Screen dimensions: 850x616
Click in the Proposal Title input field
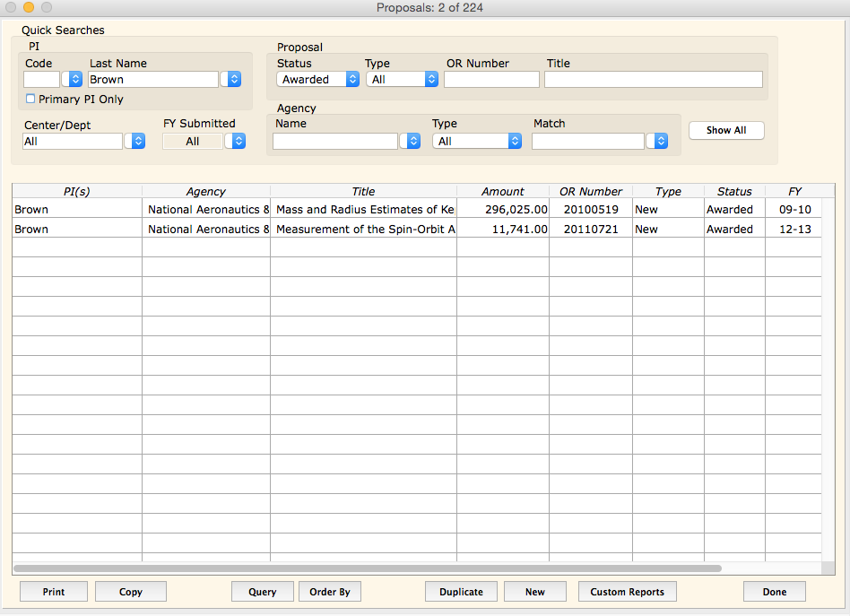point(653,80)
